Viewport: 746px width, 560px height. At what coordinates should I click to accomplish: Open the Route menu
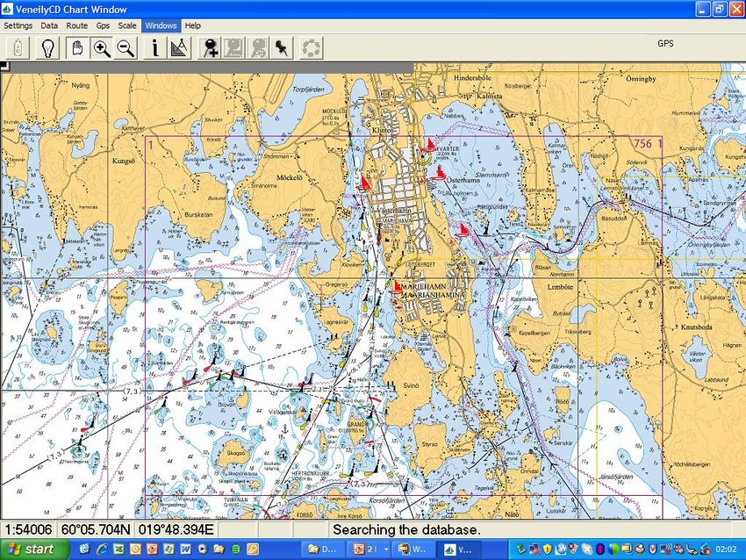coord(76,25)
